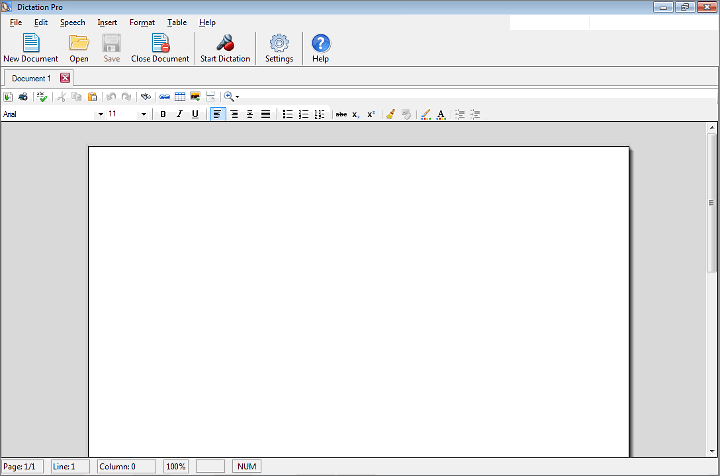The image size is (720, 476).
Task: Switch to the Document 1 tab
Action: click(31, 78)
